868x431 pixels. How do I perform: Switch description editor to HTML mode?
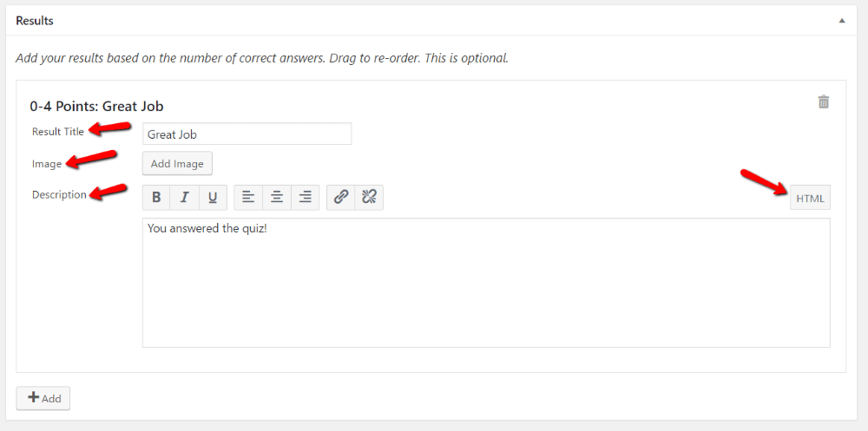point(811,198)
